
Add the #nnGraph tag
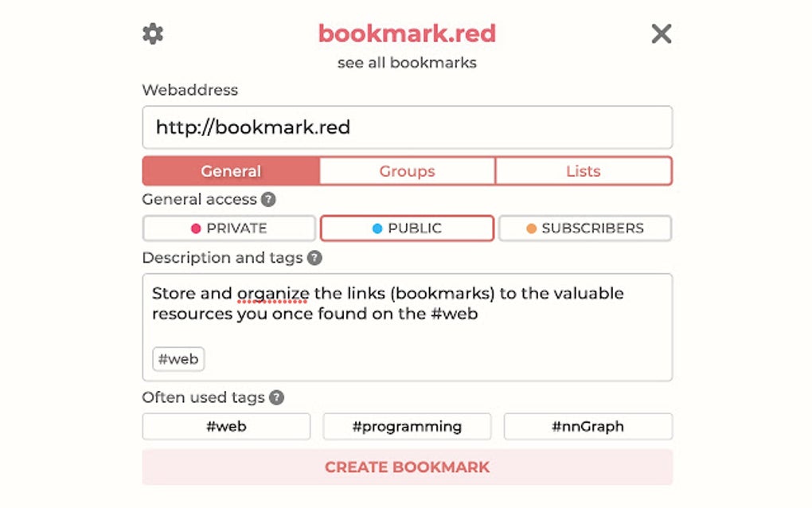point(588,427)
